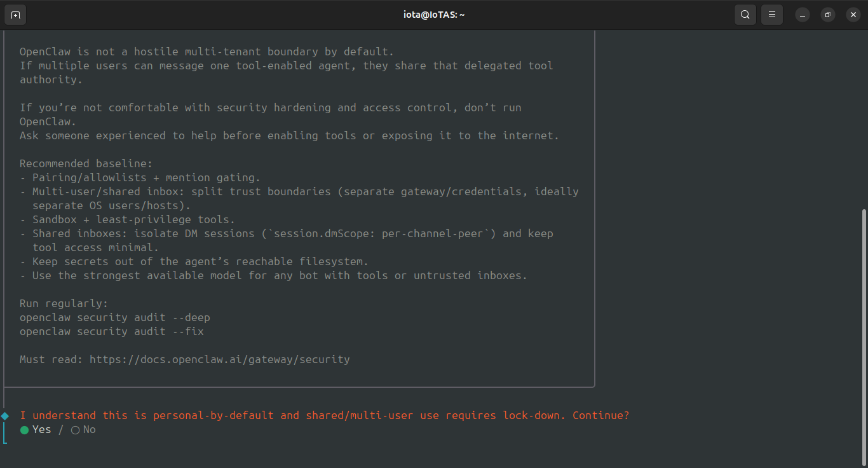Open the docs.openclaw.ai security link
The width and height of the screenshot is (868, 468).
pos(220,359)
